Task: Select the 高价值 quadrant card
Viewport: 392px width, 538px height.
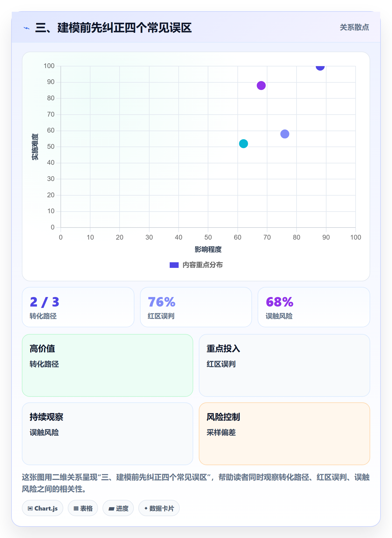Action: (x=108, y=365)
